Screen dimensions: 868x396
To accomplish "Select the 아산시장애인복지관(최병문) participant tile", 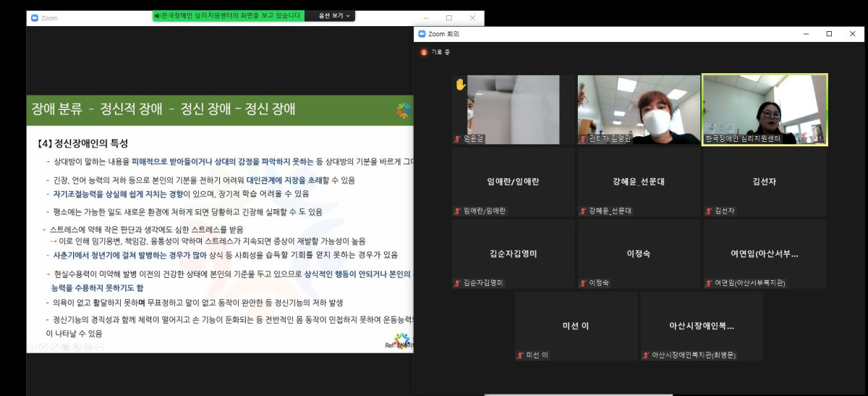I will [702, 327].
